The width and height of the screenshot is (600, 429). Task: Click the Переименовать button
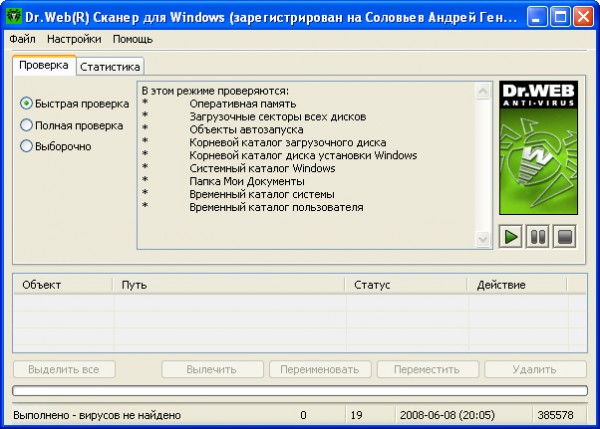point(320,369)
